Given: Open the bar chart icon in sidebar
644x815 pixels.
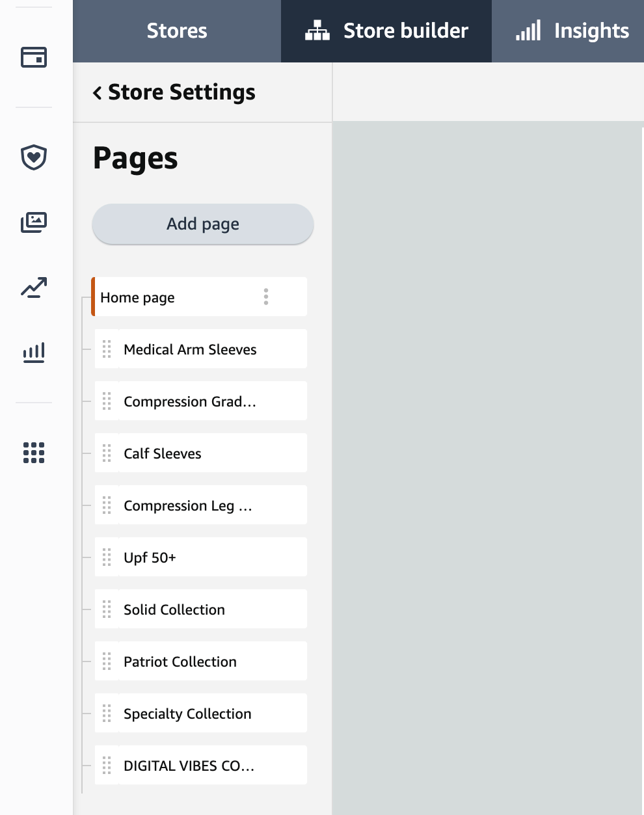Looking at the screenshot, I should tap(34, 353).
